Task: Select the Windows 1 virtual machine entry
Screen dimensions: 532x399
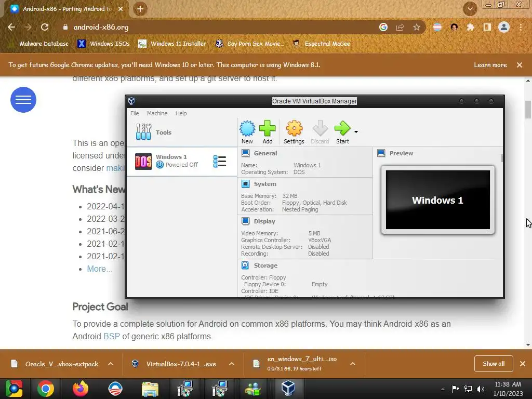Action: (x=182, y=161)
